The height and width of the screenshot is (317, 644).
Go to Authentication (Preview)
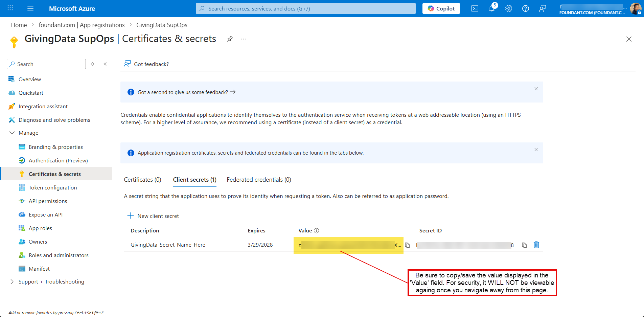(x=58, y=160)
